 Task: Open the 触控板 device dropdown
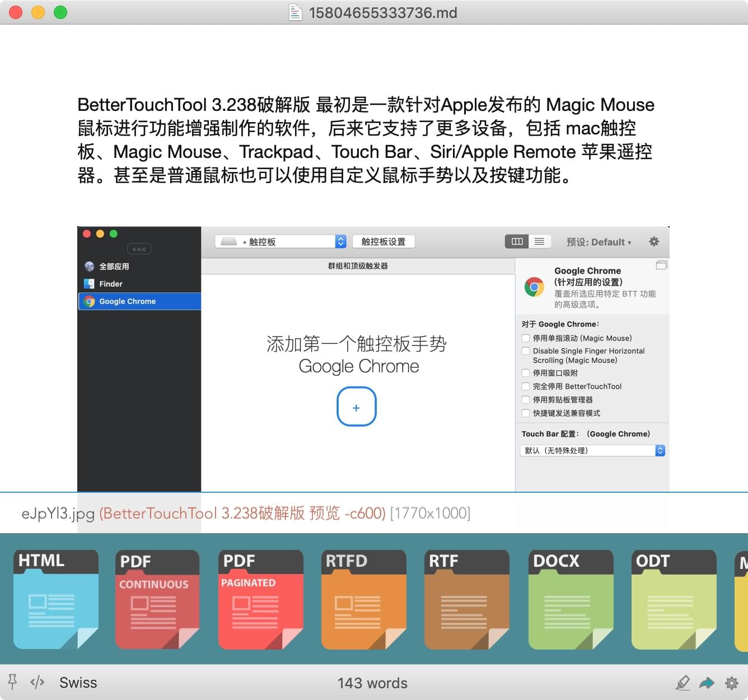pyautogui.click(x=280, y=241)
